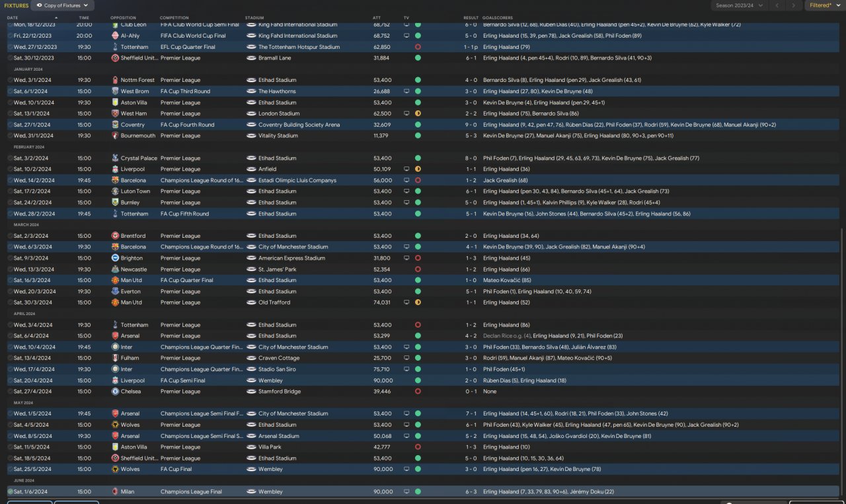The height and width of the screenshot is (504, 846).
Task: Click the Burnley club badge
Action: coord(115,202)
